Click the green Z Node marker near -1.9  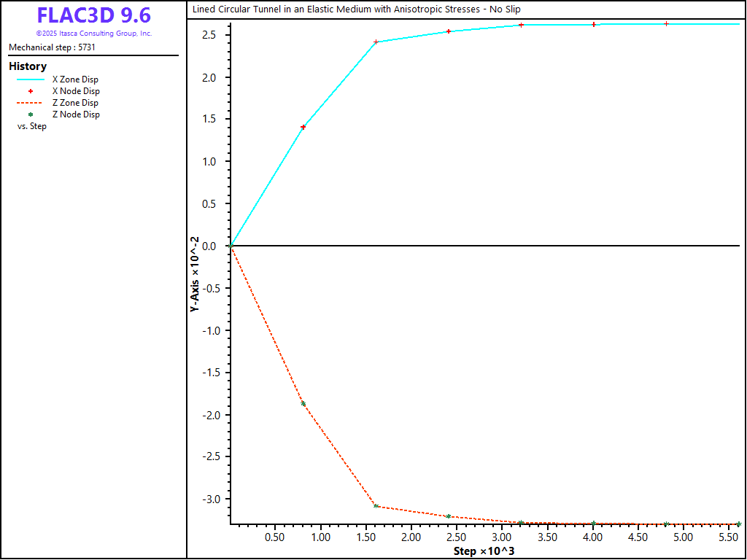click(303, 404)
